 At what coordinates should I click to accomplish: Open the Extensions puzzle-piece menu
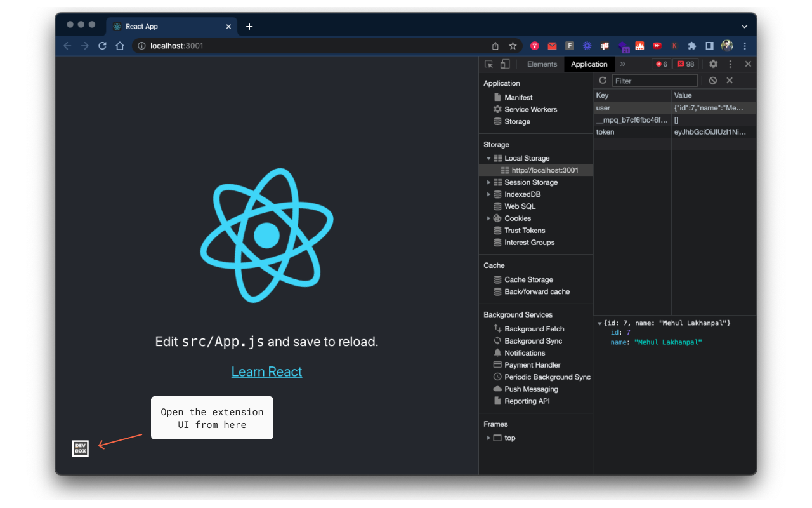click(x=692, y=46)
